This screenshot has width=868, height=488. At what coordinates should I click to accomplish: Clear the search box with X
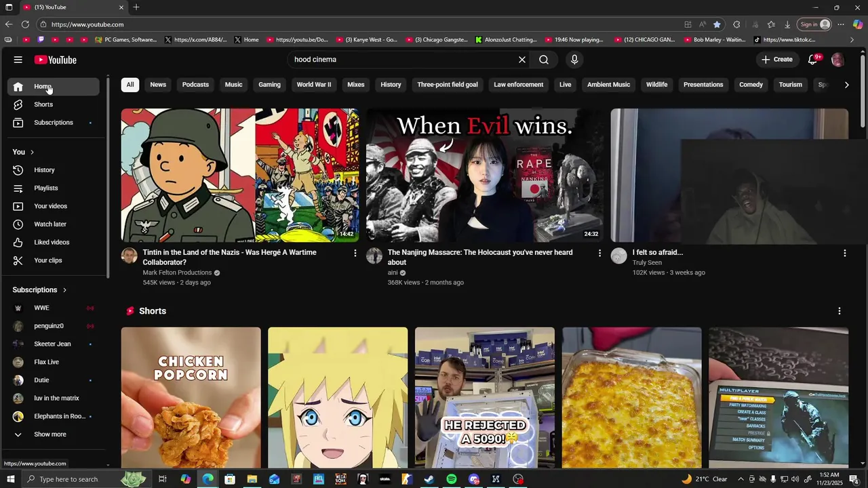[522, 60]
